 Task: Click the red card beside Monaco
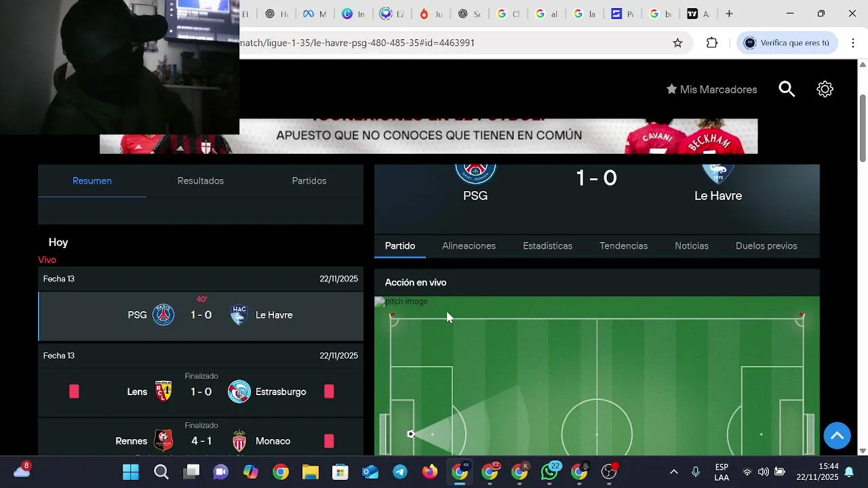329,441
